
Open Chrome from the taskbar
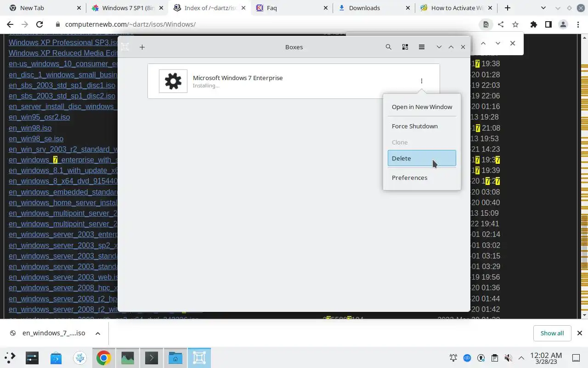point(104,357)
